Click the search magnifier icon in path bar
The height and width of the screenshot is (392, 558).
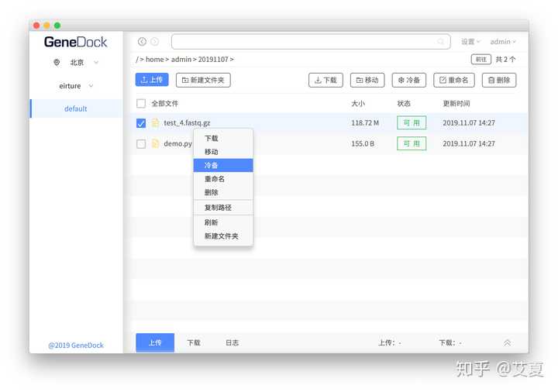440,42
